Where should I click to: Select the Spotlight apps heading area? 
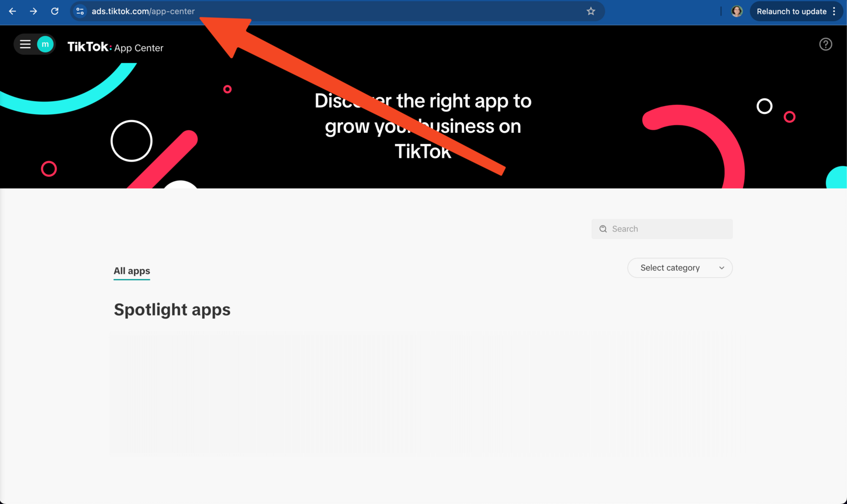click(172, 310)
